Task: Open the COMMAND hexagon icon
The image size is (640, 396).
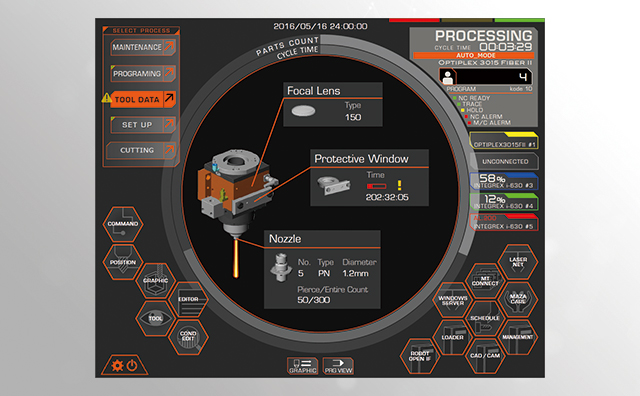Action: pos(123,224)
